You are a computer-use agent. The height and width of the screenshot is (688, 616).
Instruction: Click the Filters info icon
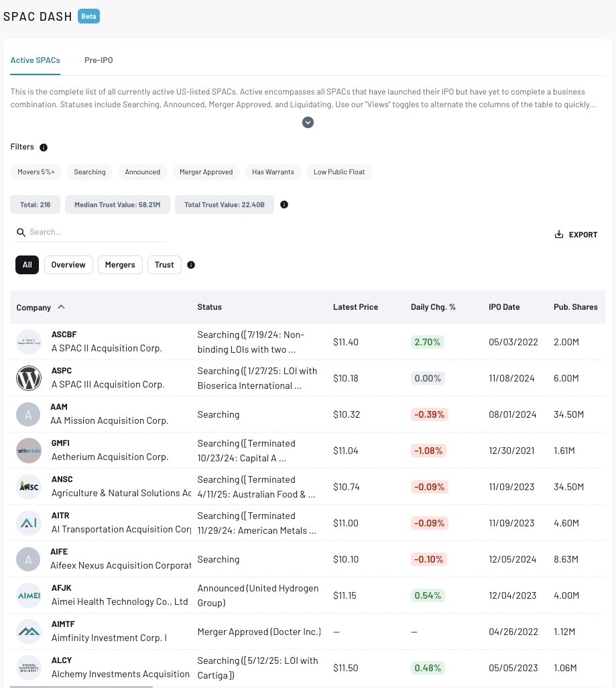click(44, 148)
